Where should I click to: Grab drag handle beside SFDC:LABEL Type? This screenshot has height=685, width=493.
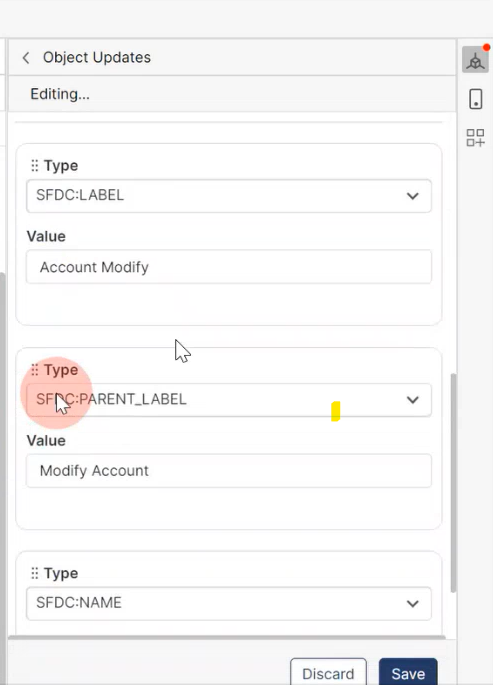pyautogui.click(x=34, y=166)
